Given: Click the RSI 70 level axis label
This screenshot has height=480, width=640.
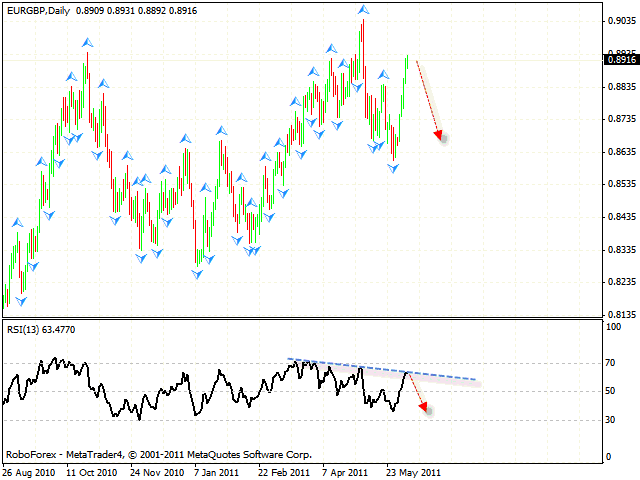Looking at the screenshot, I should 609,365.
